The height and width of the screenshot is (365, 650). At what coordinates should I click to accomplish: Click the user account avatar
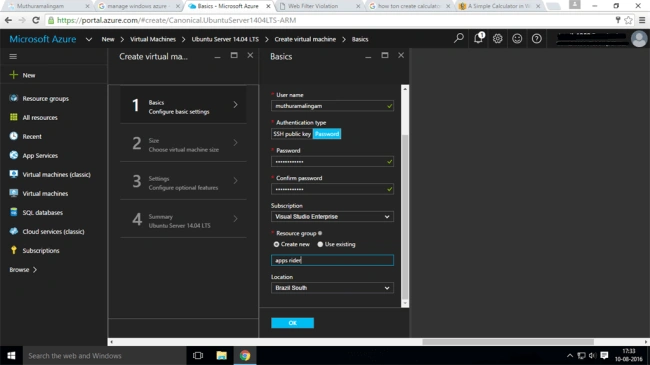639,39
